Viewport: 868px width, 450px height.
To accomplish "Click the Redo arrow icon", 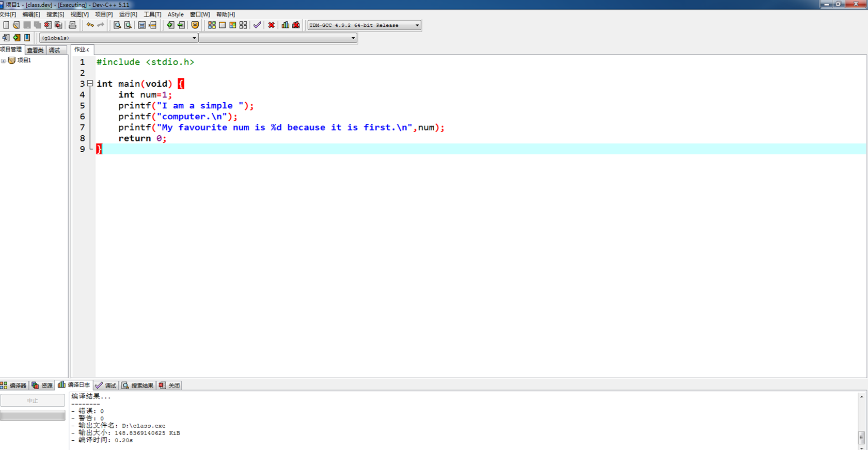I will coord(101,25).
